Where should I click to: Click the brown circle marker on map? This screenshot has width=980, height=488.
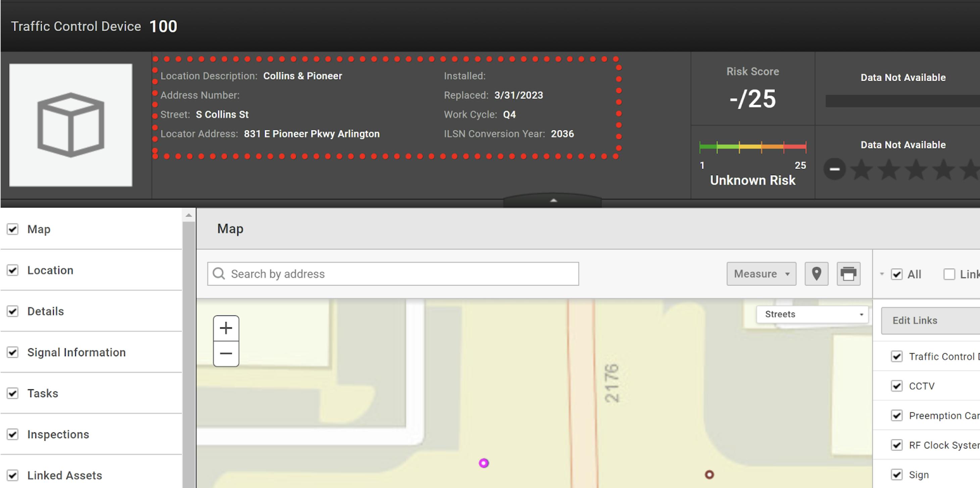709,474
